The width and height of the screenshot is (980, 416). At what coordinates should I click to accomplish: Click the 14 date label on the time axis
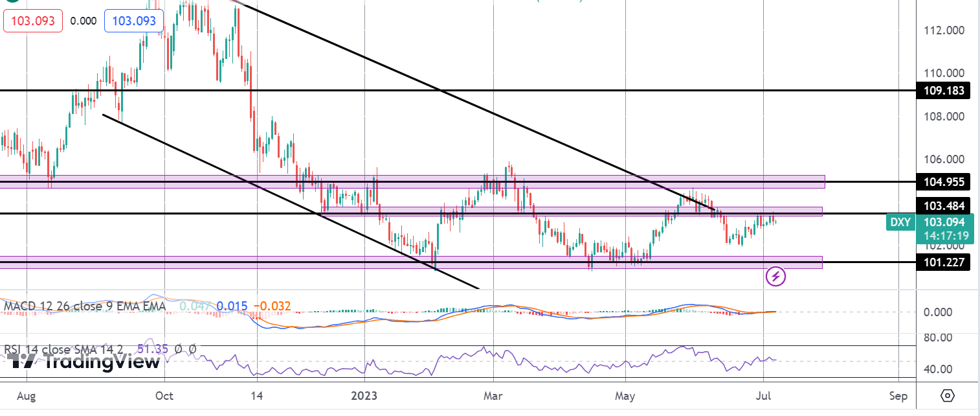click(256, 395)
